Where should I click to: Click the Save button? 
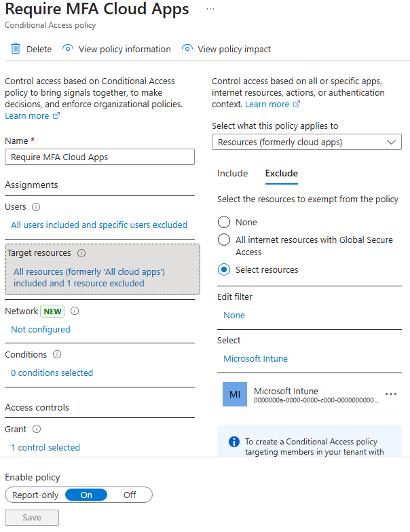click(32, 517)
